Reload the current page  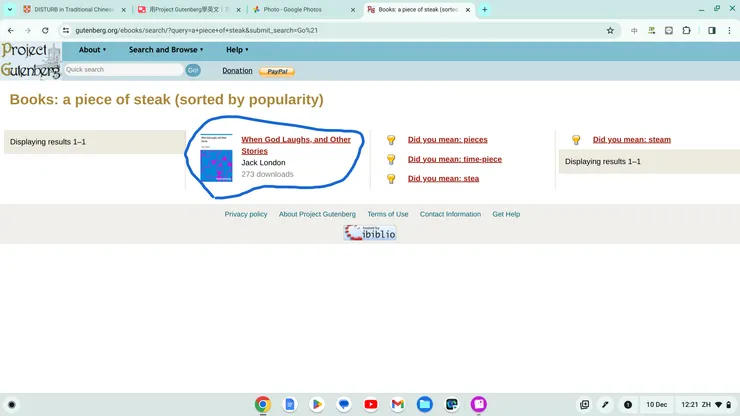[45, 30]
